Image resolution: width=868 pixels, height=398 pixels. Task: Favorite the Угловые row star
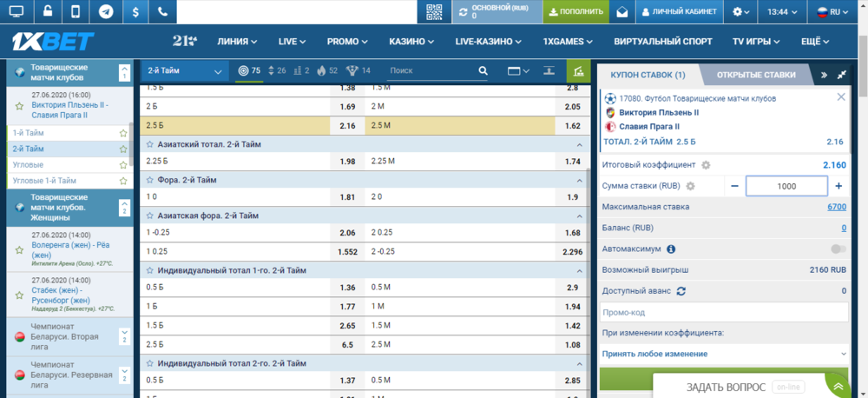pyautogui.click(x=123, y=164)
